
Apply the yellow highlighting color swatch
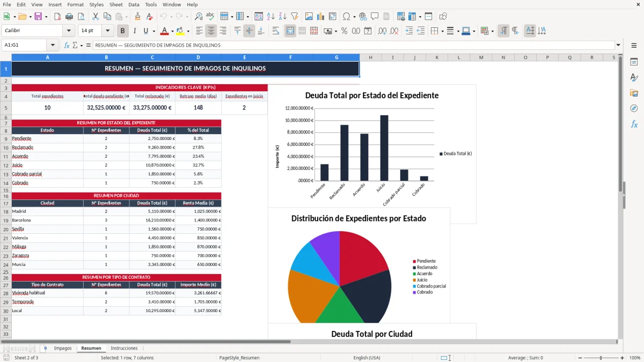coord(180,31)
